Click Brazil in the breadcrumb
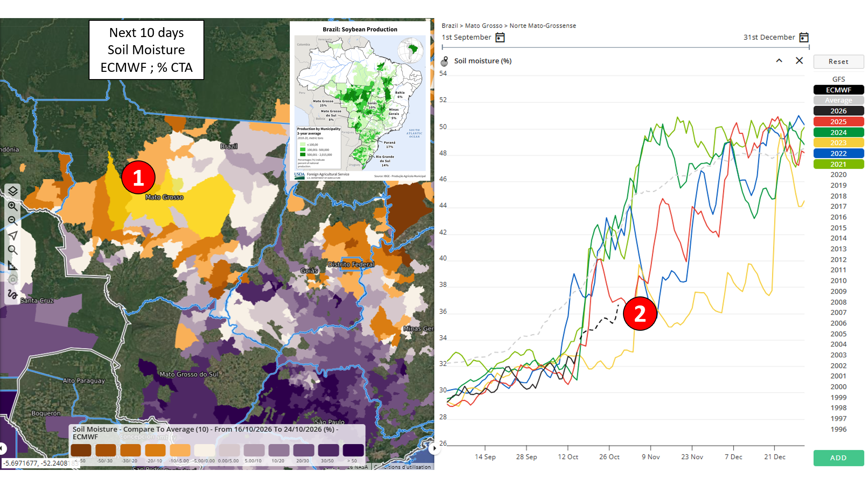 450,26
